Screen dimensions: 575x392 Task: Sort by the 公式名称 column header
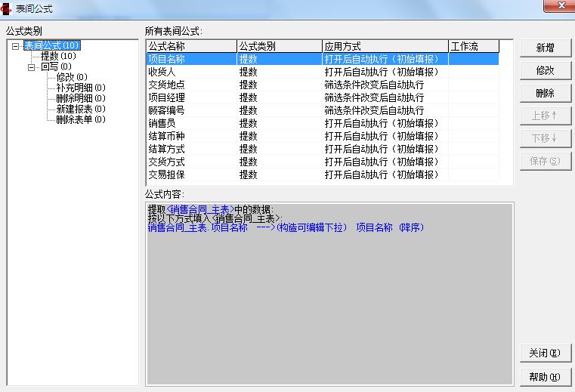click(x=190, y=46)
